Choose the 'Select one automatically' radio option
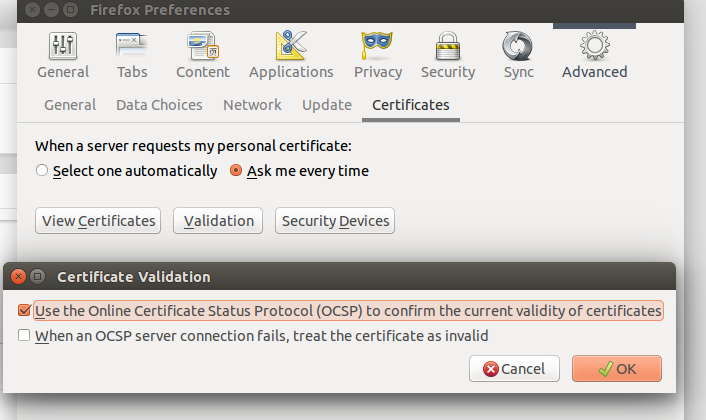This screenshot has height=420, width=706. tap(42, 171)
